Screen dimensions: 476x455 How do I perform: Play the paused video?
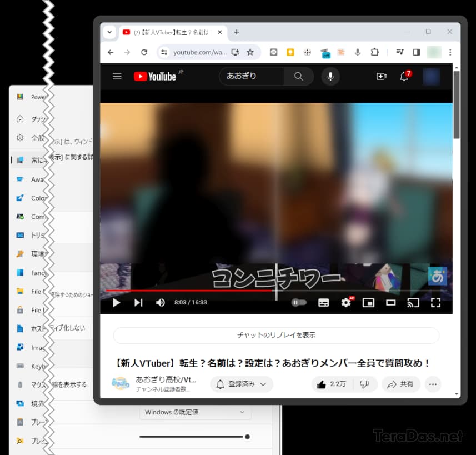(x=116, y=303)
